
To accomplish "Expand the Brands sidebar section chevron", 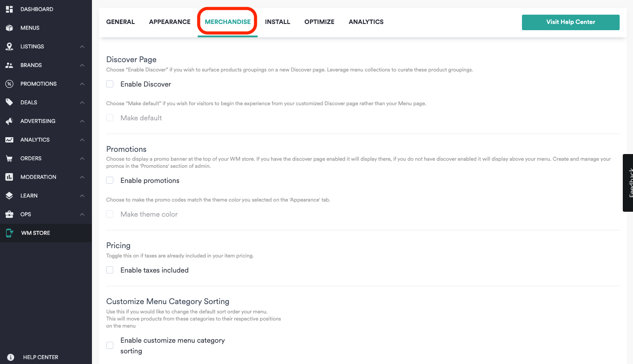I will [x=82, y=65].
